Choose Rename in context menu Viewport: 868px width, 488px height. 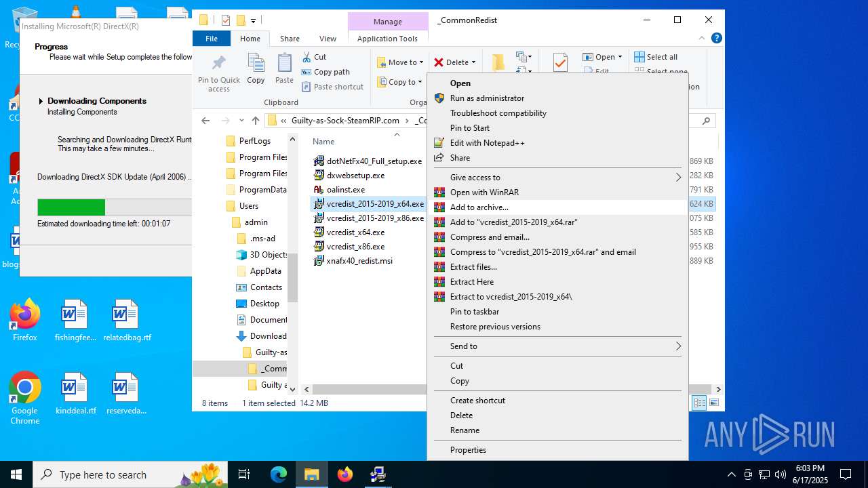557,430
